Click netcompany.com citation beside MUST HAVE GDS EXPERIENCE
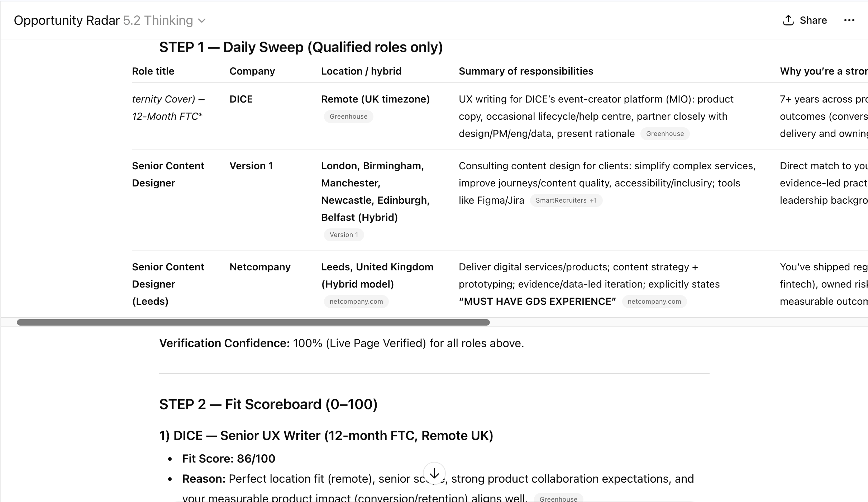868x502 pixels. coord(654,301)
